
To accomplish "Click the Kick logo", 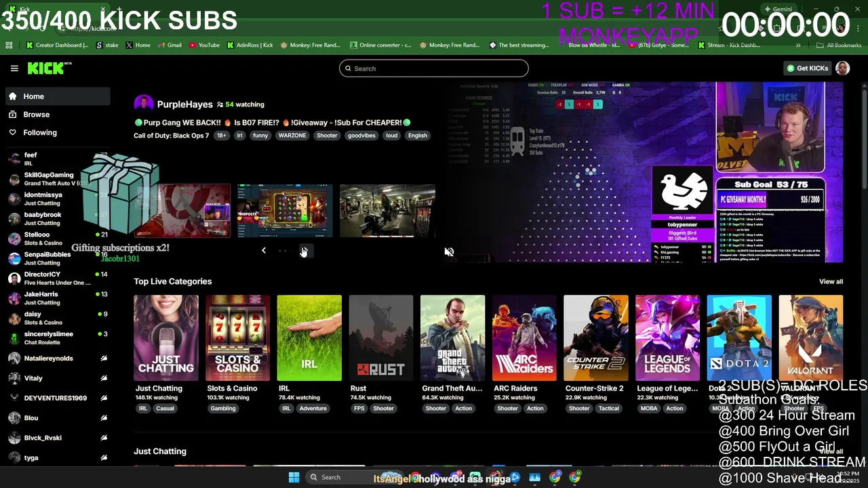I will (x=49, y=68).
